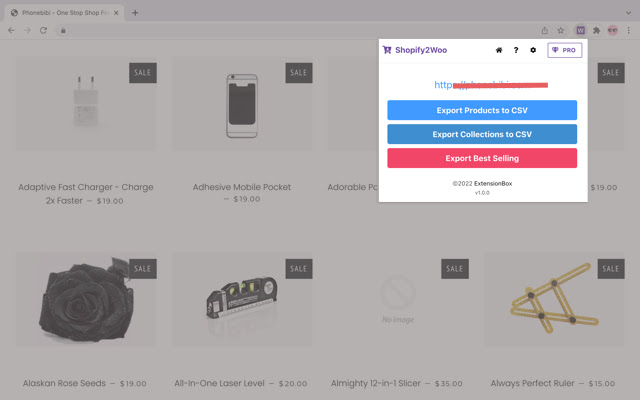Open the Adhesive Mobile Pocket product image

242,104
